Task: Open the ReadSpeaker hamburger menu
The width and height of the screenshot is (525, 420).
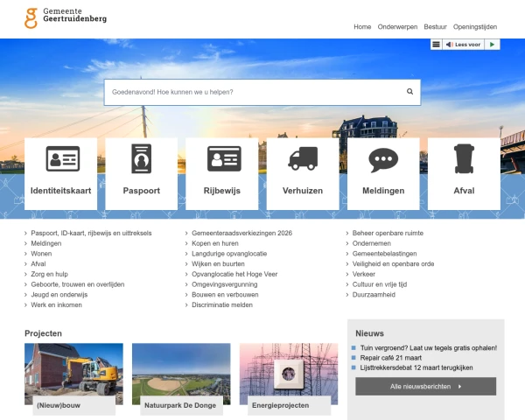Action: click(x=436, y=44)
